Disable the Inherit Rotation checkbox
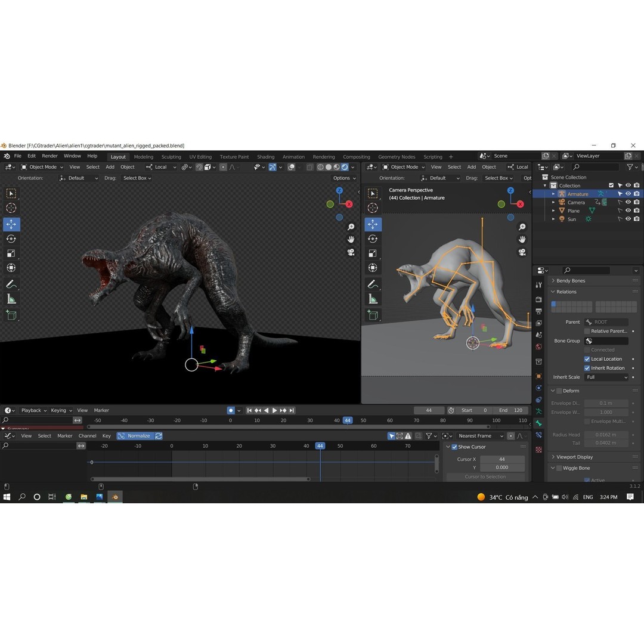The image size is (644, 644). coord(587,368)
